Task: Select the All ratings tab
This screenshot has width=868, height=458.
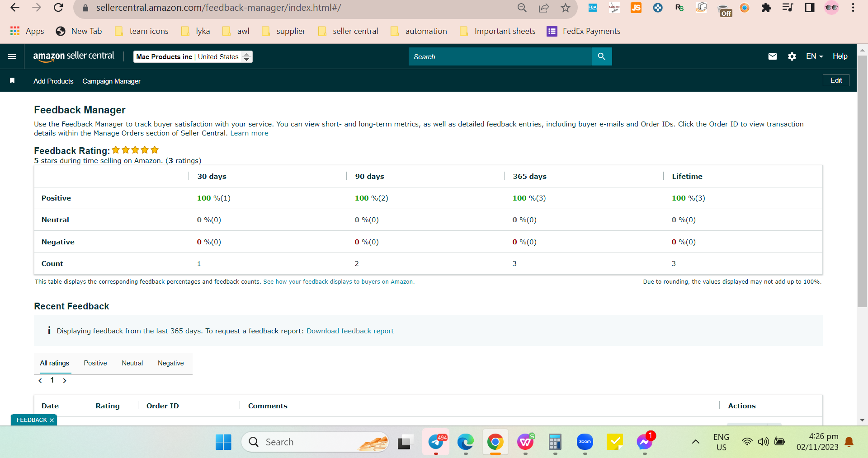Action: [x=54, y=363]
